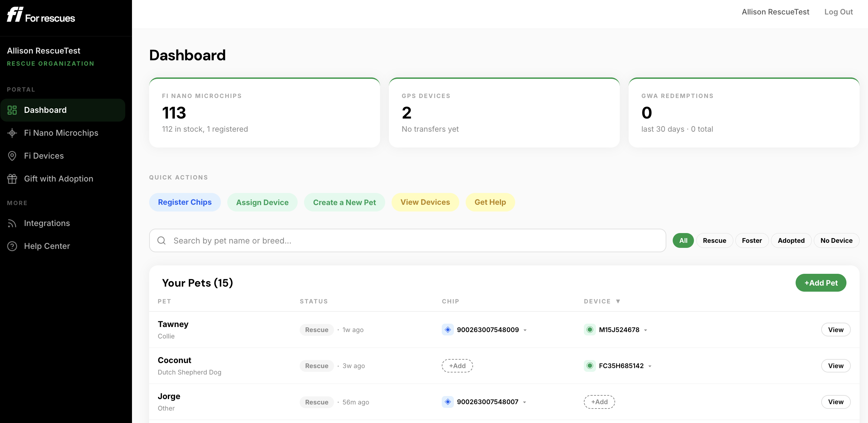Filter pets by Adopted status

point(791,240)
